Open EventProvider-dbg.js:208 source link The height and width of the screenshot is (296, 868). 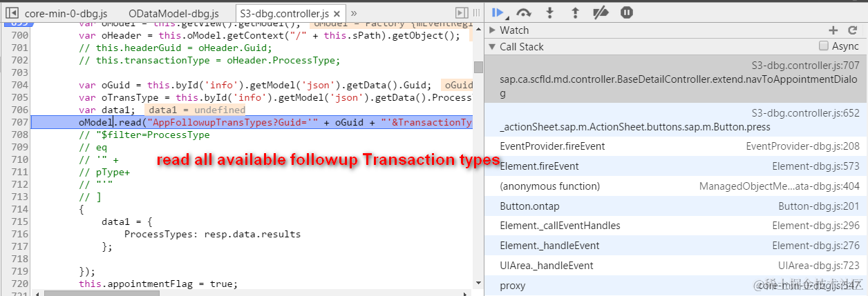[803, 146]
